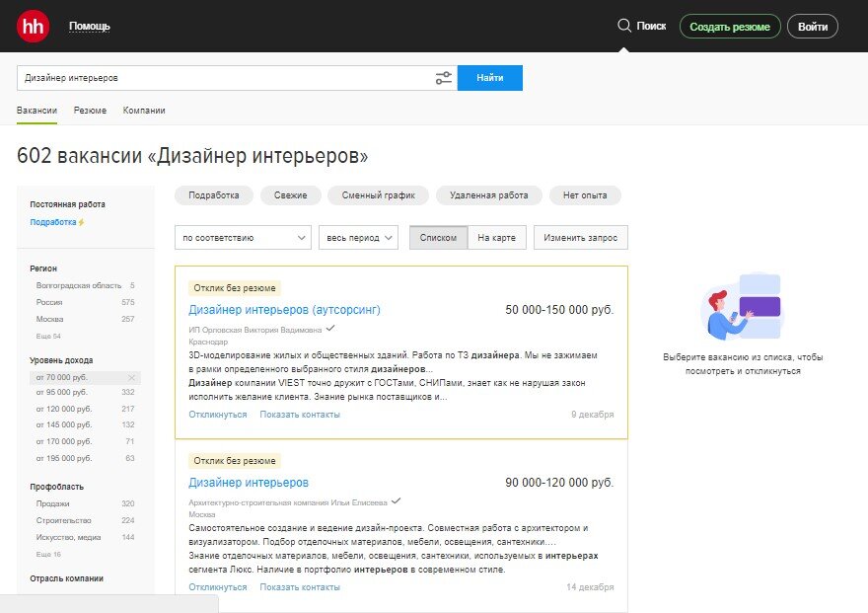This screenshot has height=613, width=868.
Task: Remove the «от 70 000 руб.» salary filter
Action: 129,376
